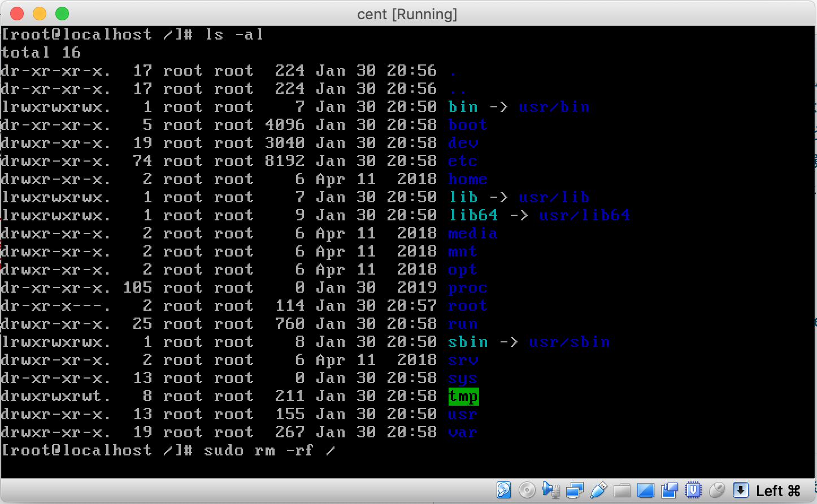Click the USB devices status icon
The width and height of the screenshot is (817, 504).
click(x=598, y=490)
